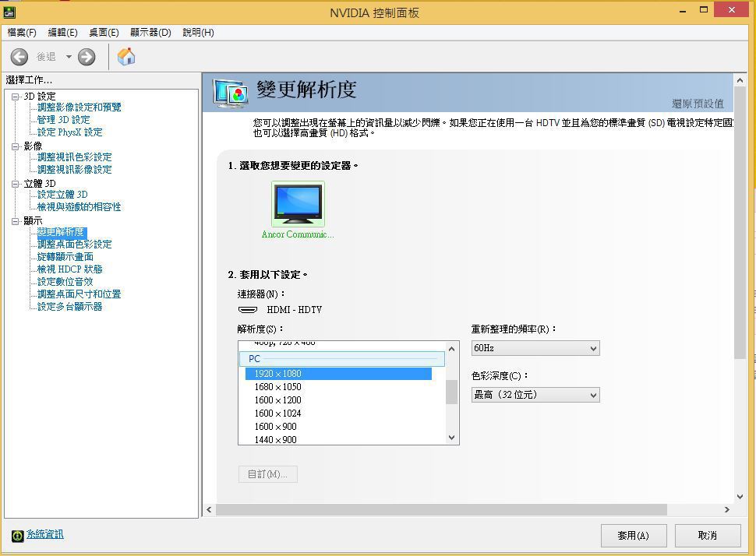Select resolution 1440 × 900
756x556 pixels.
point(276,439)
